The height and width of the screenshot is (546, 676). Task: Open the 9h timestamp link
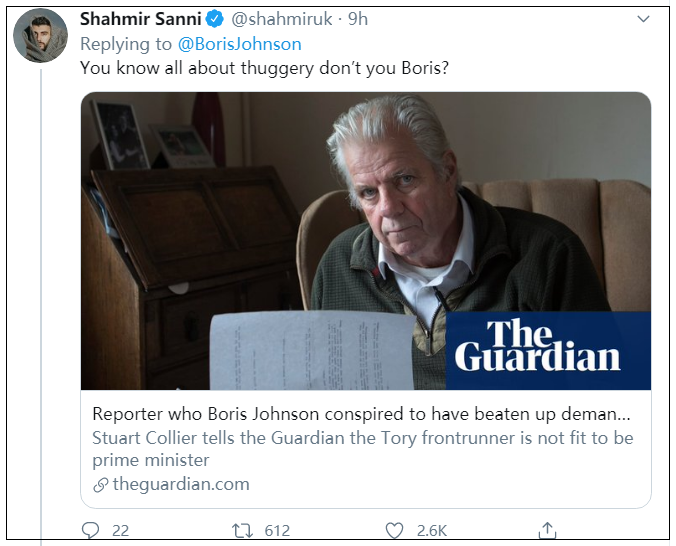[x=358, y=19]
